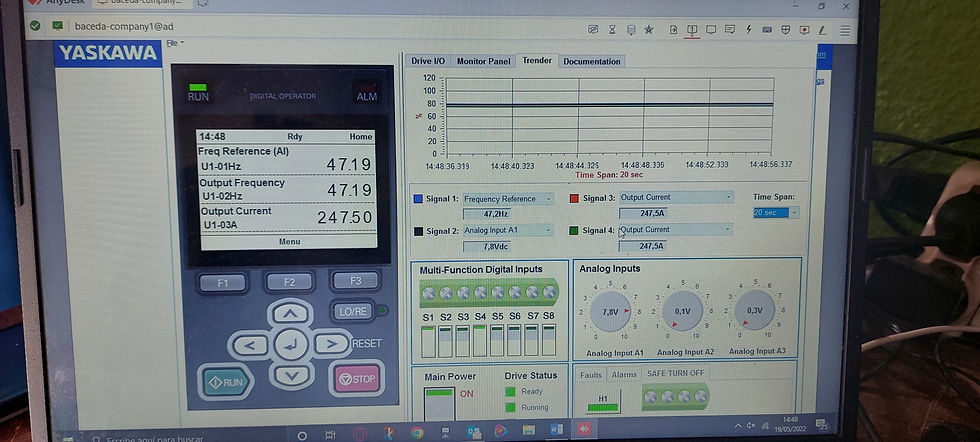
Task: Click the F1 function key
Action: [222, 283]
